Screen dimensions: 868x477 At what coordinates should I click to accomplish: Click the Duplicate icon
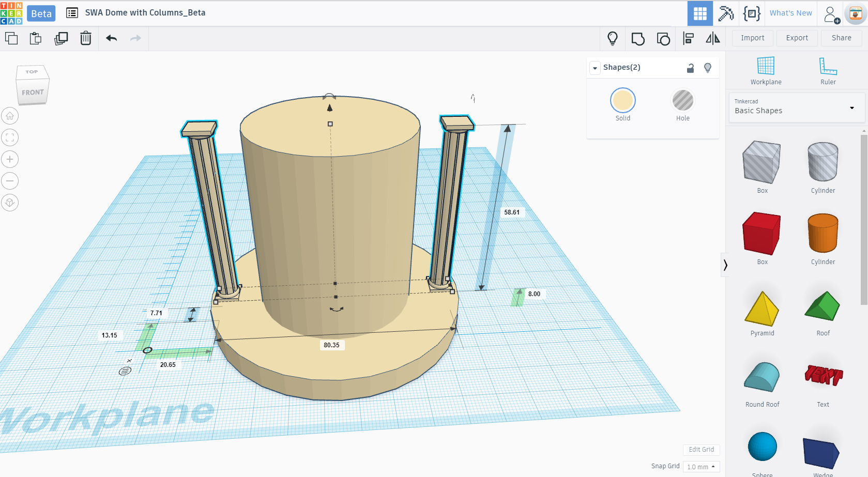tap(61, 38)
